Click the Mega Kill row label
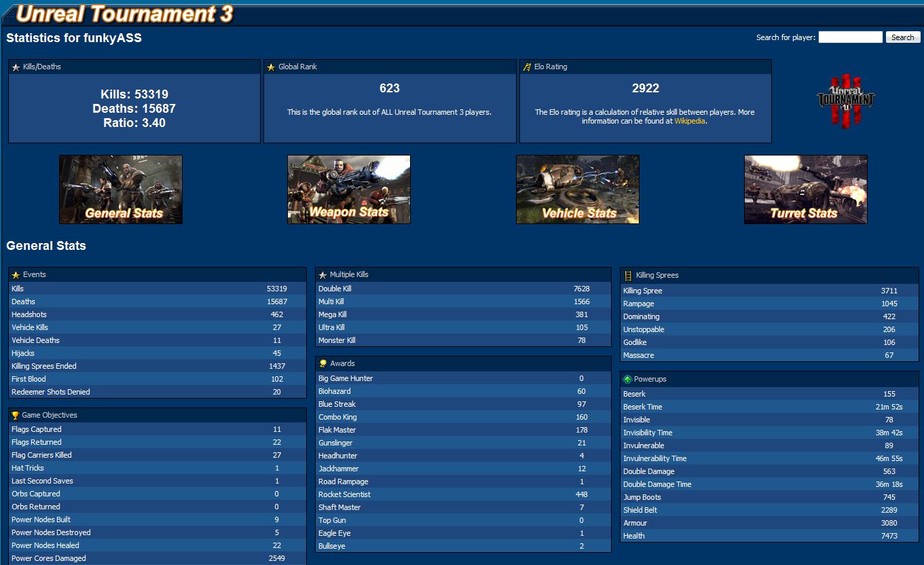Viewport: 924px width, 565px height. 333,314
